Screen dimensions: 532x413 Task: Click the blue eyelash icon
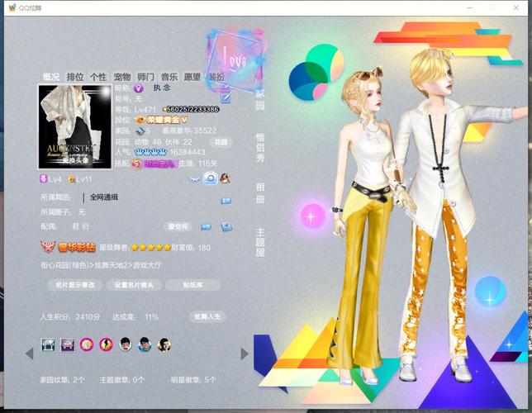[x=195, y=179]
